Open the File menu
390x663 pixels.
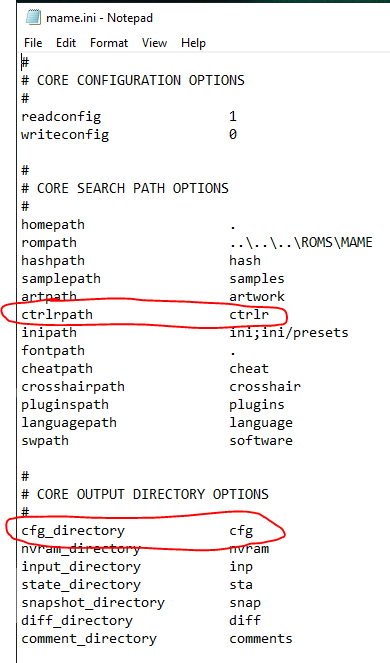pyautogui.click(x=33, y=43)
